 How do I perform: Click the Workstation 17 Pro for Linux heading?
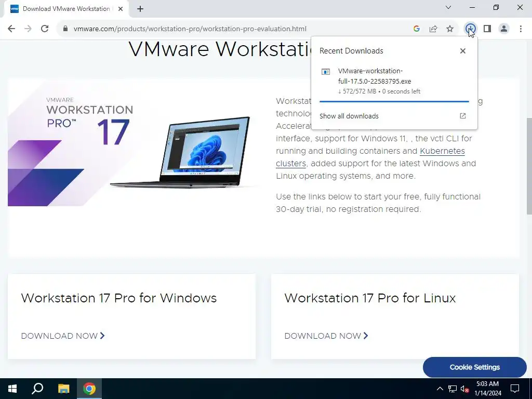(370, 298)
